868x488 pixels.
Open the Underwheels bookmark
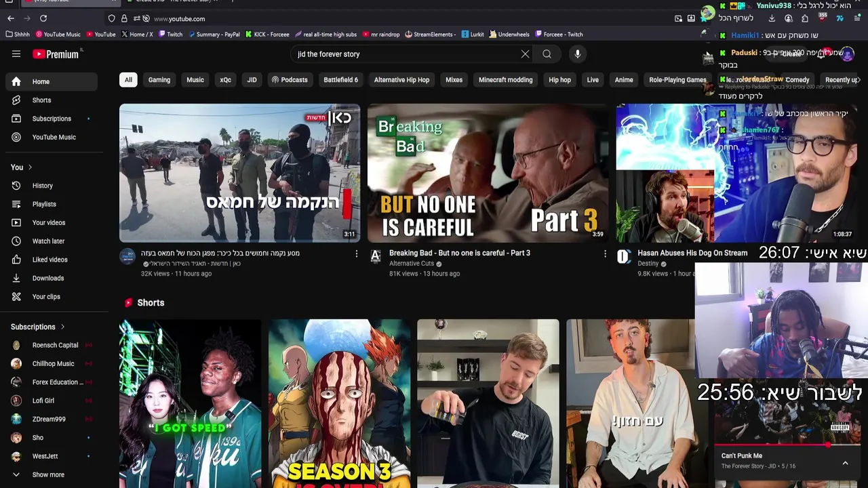pos(509,34)
